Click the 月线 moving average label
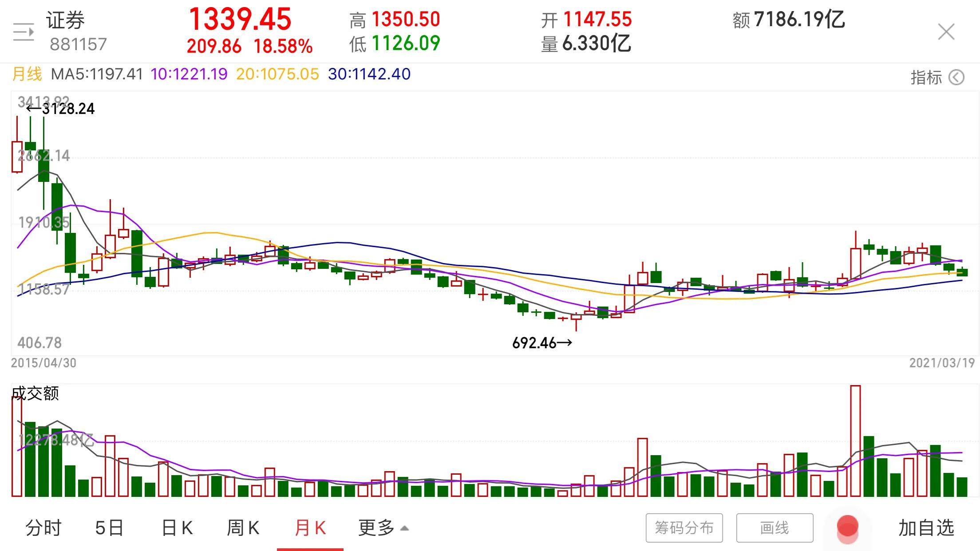 pyautogui.click(x=27, y=74)
